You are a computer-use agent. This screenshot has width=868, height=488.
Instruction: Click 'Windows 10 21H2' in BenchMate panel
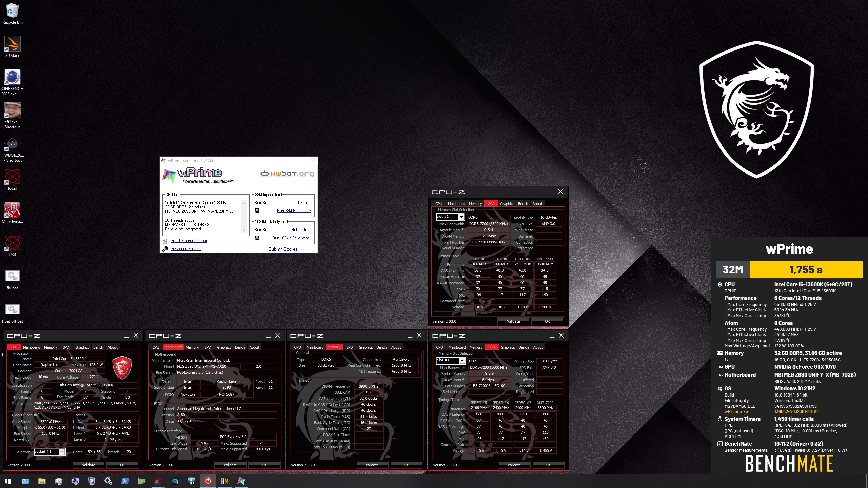(794, 388)
